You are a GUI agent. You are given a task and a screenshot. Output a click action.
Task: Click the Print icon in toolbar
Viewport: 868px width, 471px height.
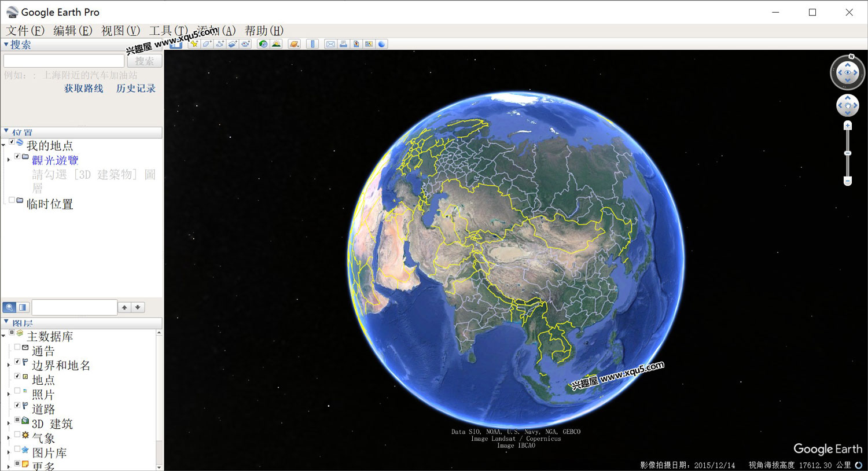pyautogui.click(x=343, y=44)
